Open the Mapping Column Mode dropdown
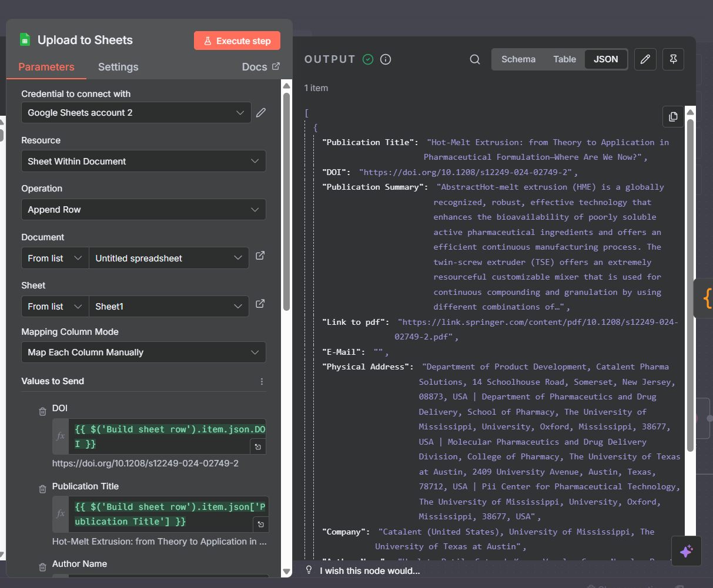Image resolution: width=713 pixels, height=588 pixels. coord(143,352)
